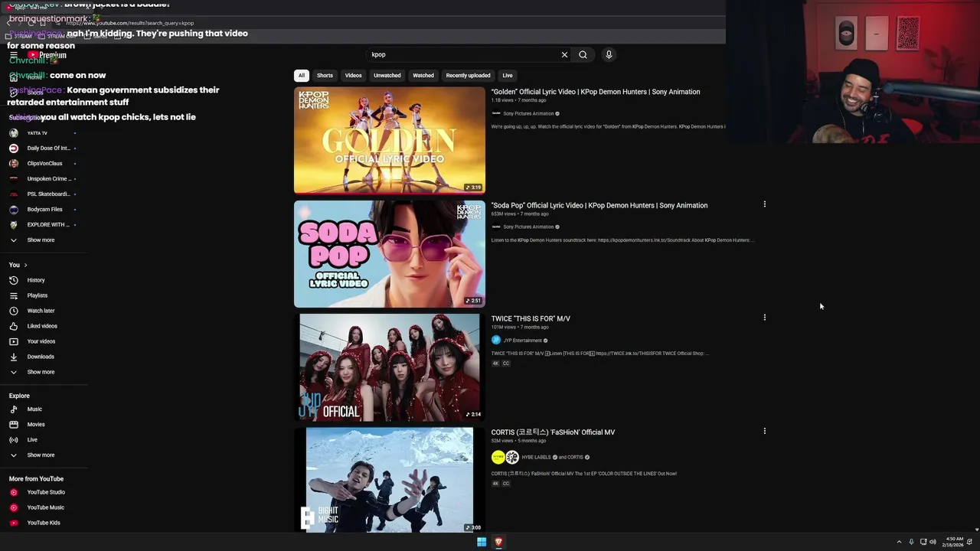Open more options for TWICE THIS IS FOR video
Screen dimensions: 980x551
[764, 318]
